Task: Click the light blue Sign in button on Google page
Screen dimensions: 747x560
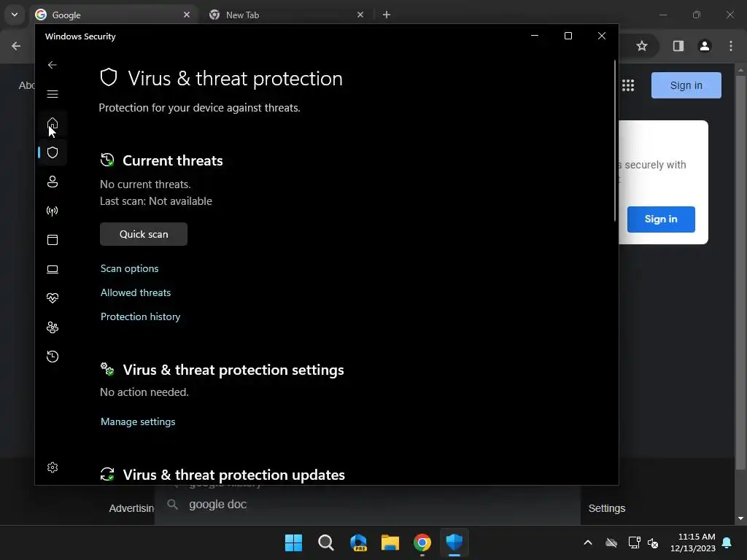Action: pyautogui.click(x=686, y=85)
